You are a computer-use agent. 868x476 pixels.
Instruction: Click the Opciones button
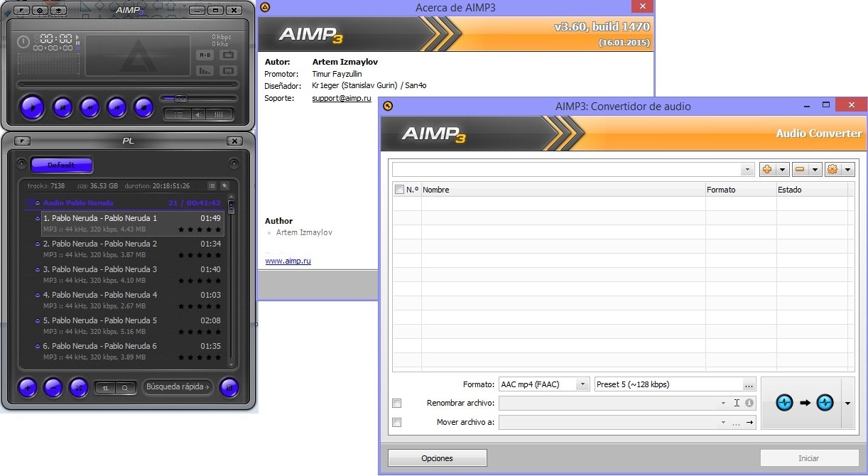pyautogui.click(x=437, y=458)
